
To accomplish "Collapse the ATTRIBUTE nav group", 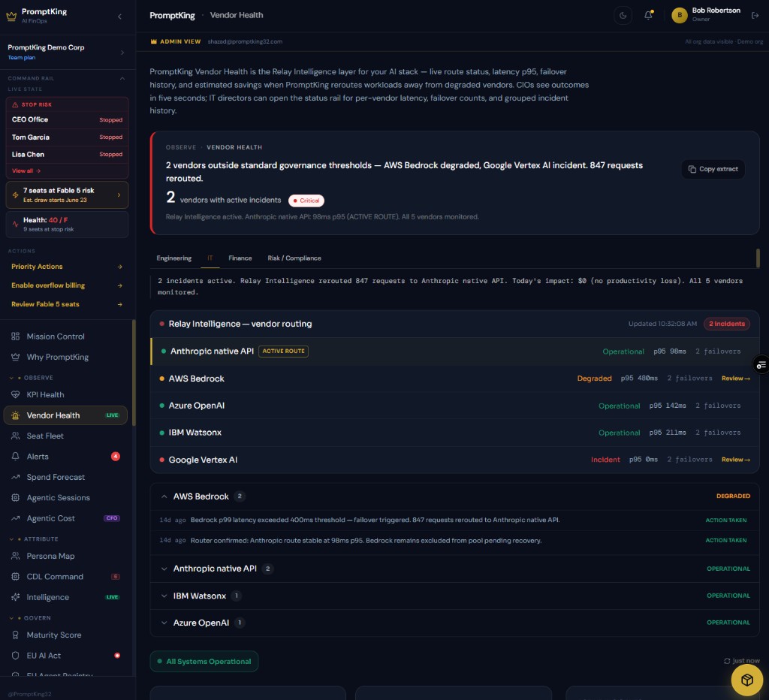I will [11, 539].
